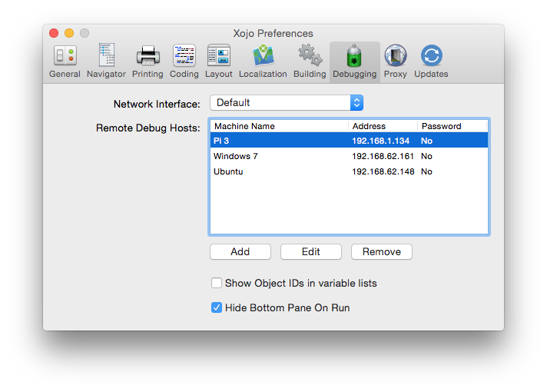Minimize the Xojo Preferences window
This screenshot has height=392, width=547.
[69, 33]
